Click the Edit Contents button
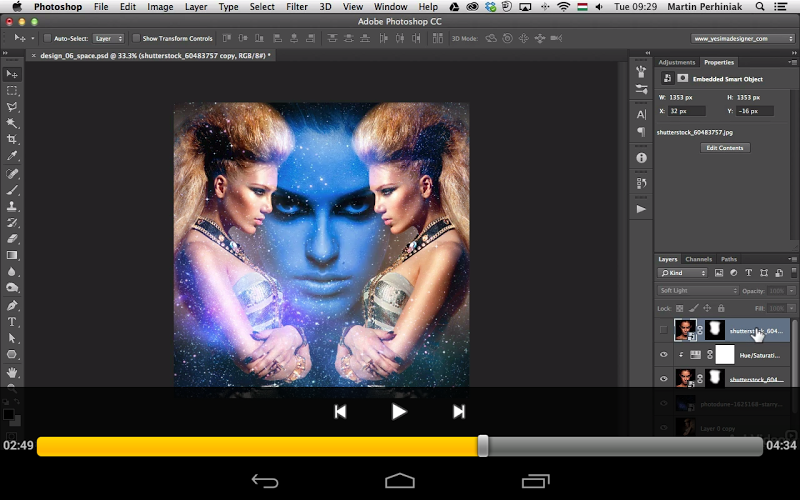Viewport: 800px width, 500px height. point(724,148)
